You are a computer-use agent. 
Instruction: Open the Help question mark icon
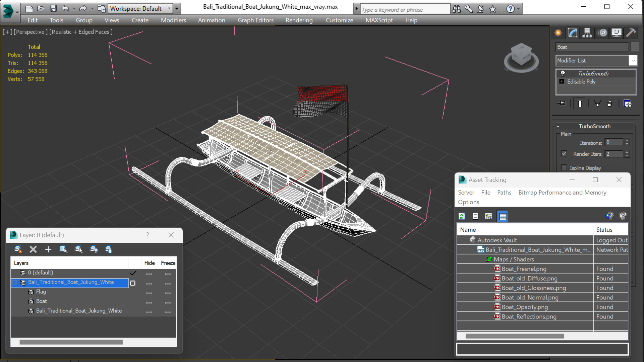point(510,9)
